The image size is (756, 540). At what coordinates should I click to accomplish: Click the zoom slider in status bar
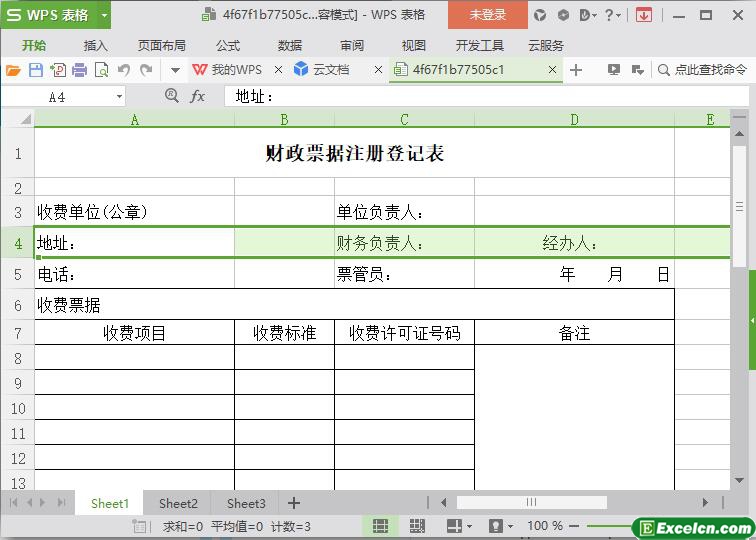click(610, 526)
